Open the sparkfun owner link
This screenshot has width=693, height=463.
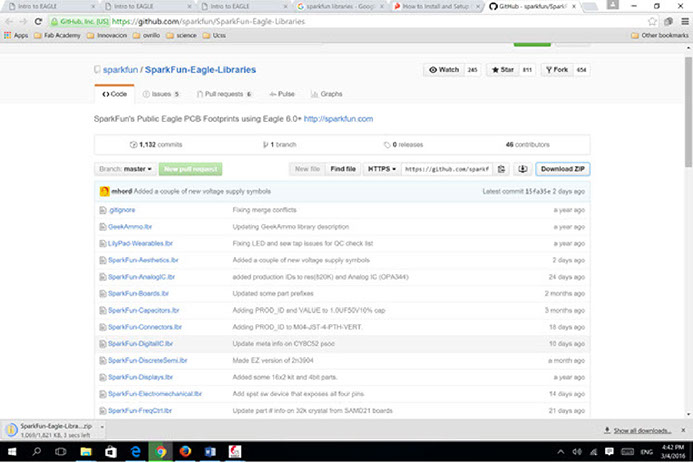(x=120, y=70)
